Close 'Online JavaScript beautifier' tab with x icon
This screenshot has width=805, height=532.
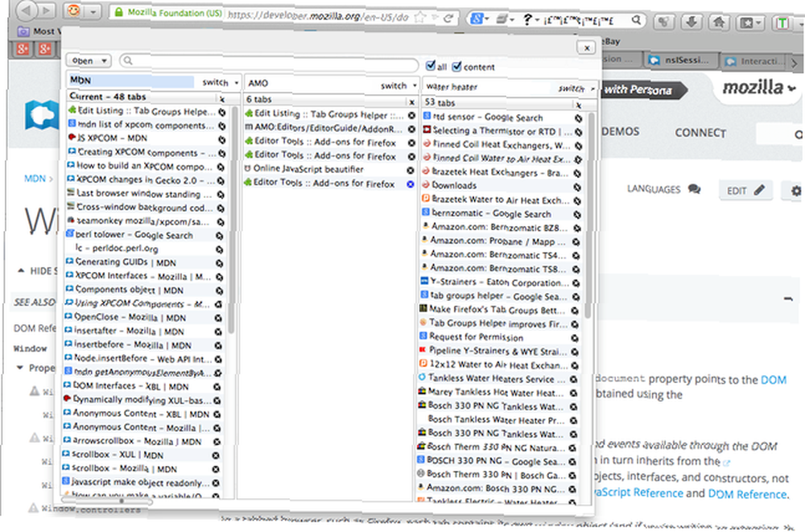tap(411, 170)
